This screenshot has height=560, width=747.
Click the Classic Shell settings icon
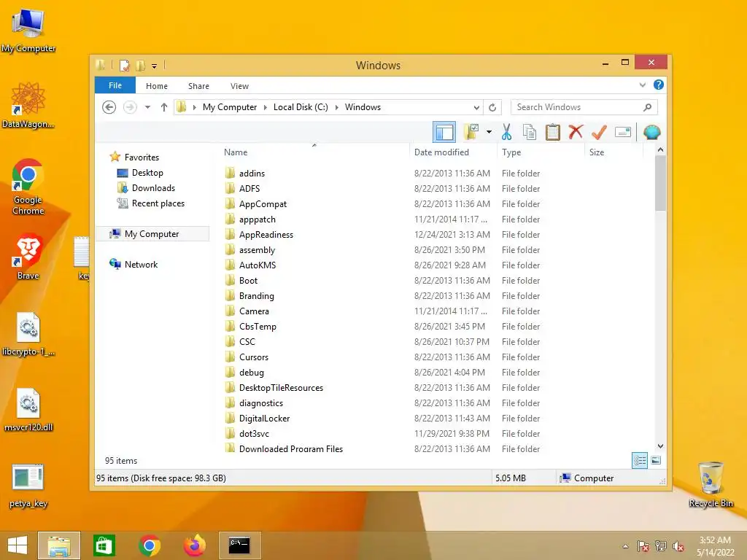click(651, 132)
